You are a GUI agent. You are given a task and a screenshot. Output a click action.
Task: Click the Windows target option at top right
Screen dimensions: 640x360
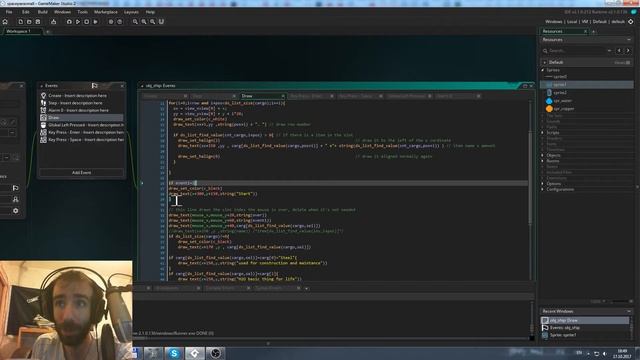553,22
